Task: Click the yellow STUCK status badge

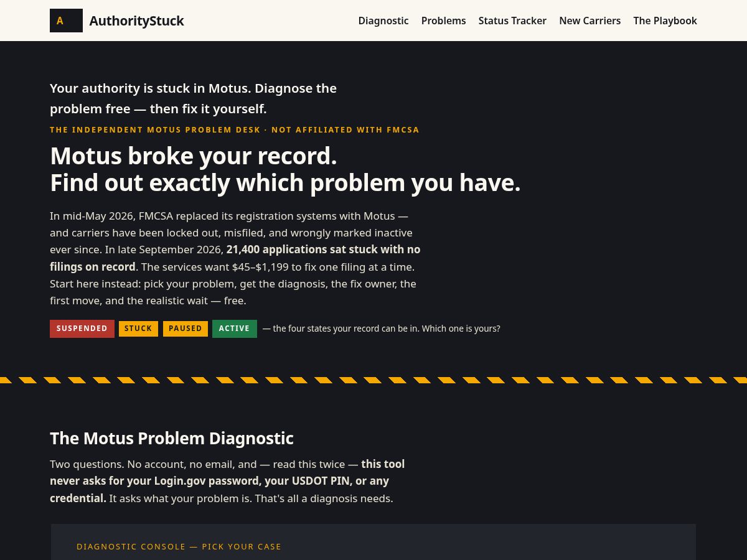Action: coord(138,329)
